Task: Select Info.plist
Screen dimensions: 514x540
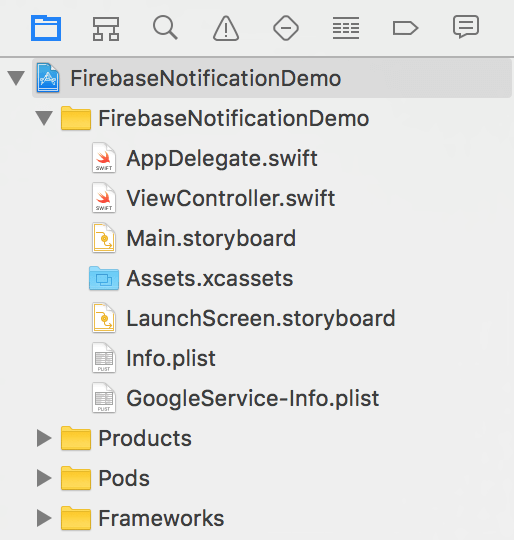Action: point(171,359)
